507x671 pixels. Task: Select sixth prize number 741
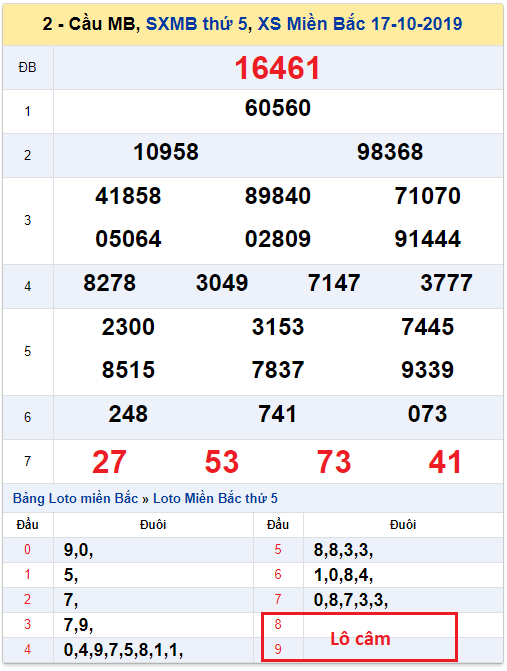click(x=278, y=414)
